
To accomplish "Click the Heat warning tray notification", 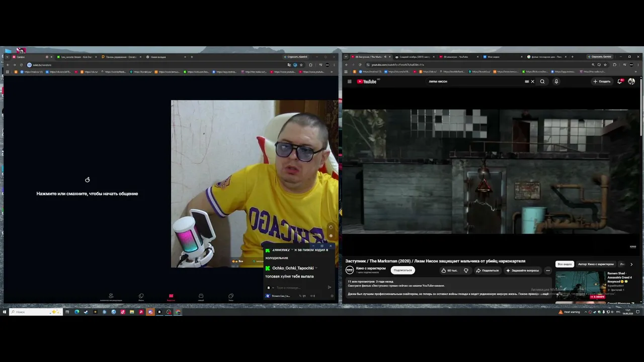I will pyautogui.click(x=569, y=312).
